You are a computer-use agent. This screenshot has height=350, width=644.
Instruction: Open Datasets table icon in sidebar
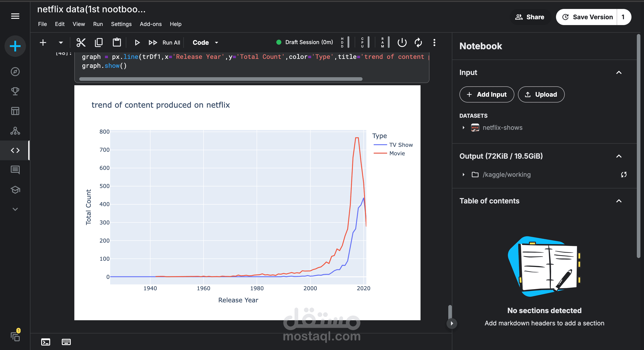(x=15, y=111)
